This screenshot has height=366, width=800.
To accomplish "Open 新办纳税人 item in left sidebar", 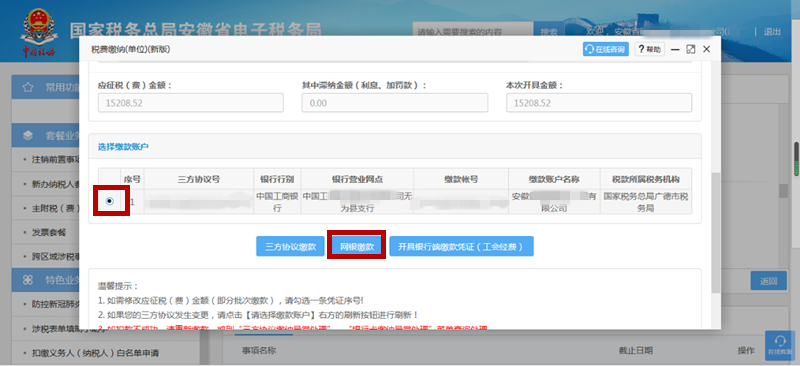I will pos(55,184).
